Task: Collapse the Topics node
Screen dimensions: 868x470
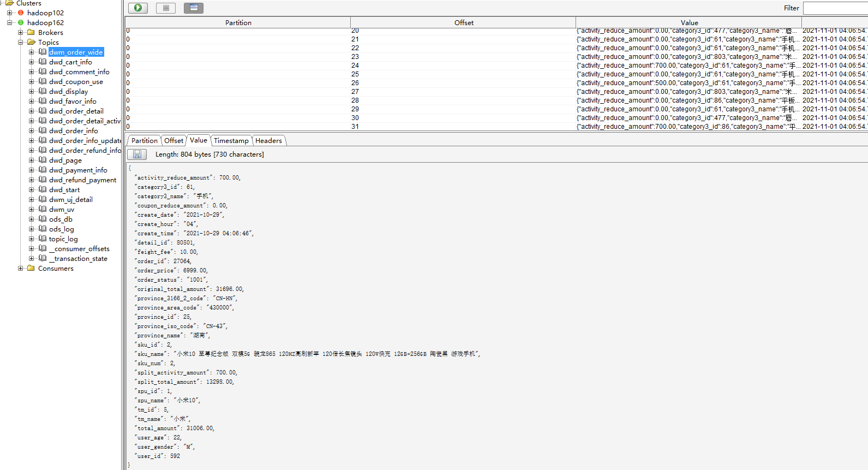Action: (x=20, y=42)
